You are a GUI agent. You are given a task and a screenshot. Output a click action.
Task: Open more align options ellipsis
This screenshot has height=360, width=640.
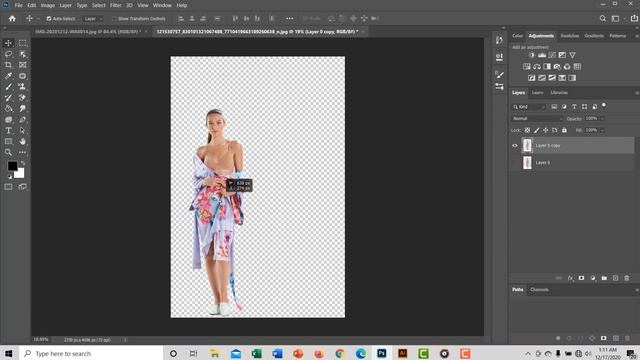289,18
